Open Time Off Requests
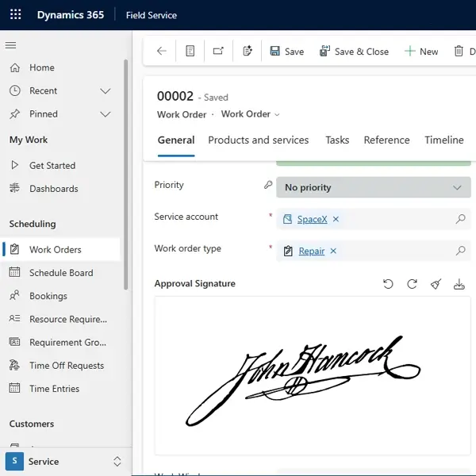476x476 pixels. (60, 366)
